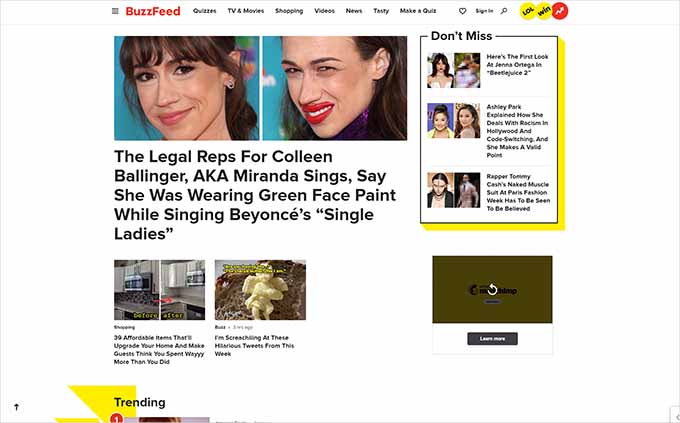This screenshot has height=423, width=680.
Task: Click the replay icon on the ad
Action: 492,289
